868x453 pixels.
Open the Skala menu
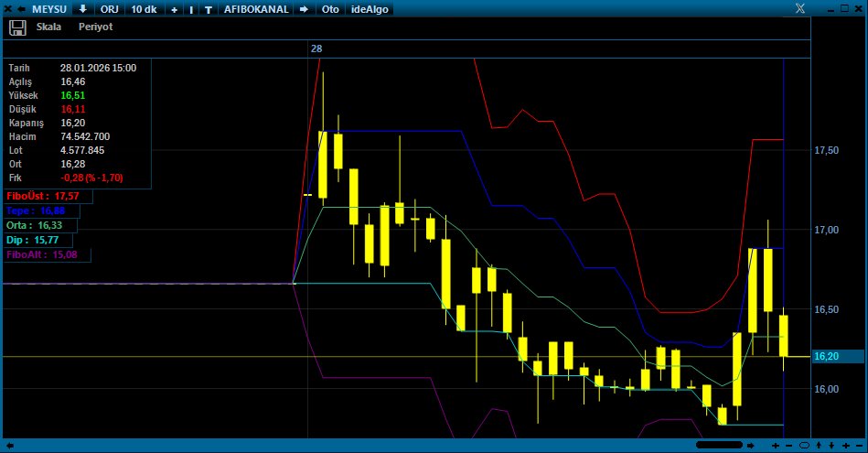click(48, 27)
